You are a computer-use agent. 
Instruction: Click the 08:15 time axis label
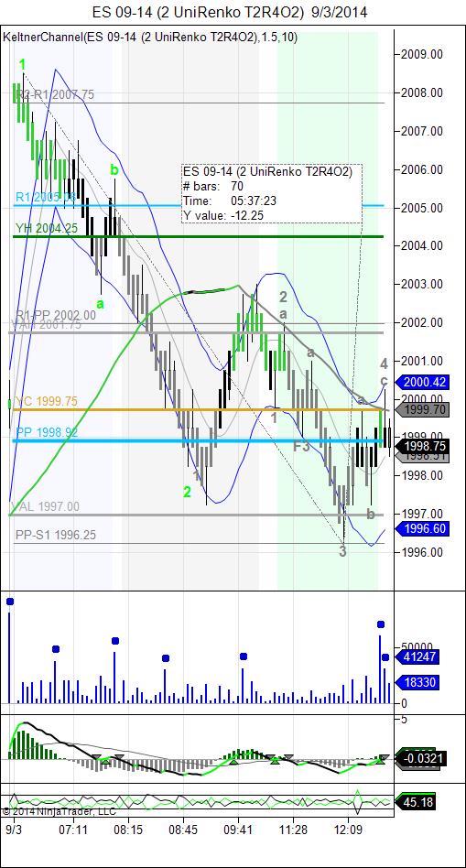pyautogui.click(x=128, y=830)
